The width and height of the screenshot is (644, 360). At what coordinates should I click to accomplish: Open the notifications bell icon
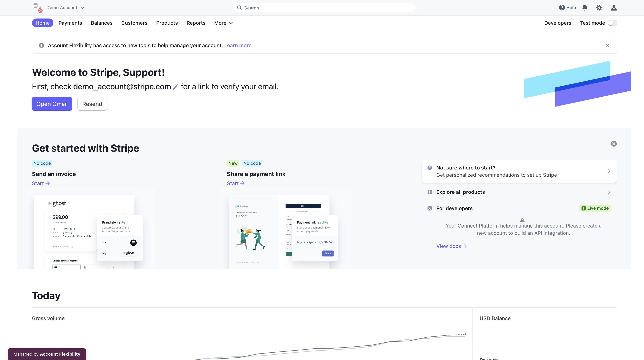pos(584,7)
